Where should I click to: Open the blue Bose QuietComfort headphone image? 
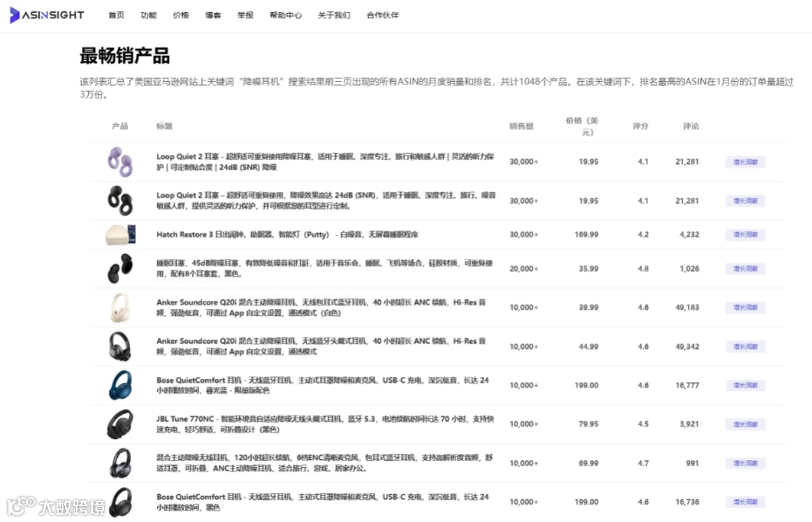[120, 385]
